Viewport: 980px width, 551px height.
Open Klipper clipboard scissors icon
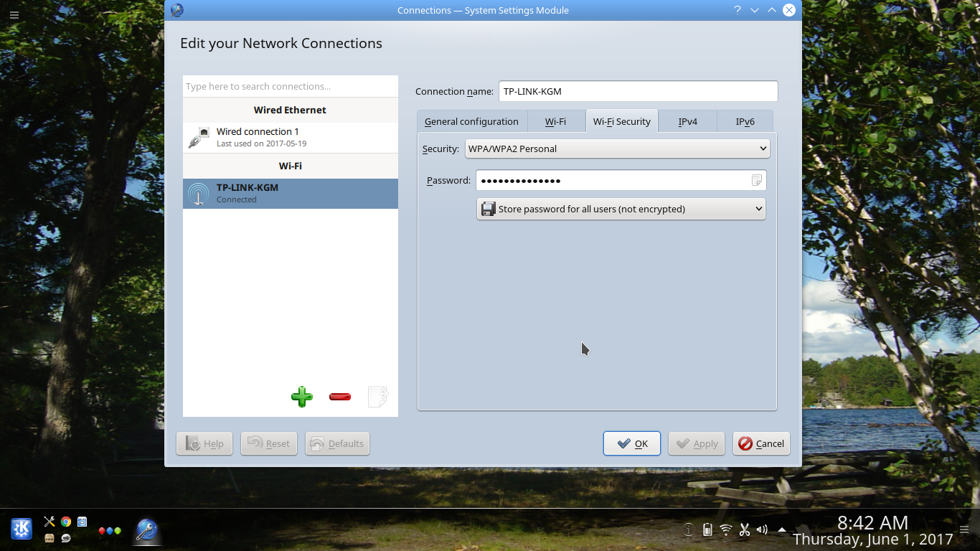(x=744, y=529)
